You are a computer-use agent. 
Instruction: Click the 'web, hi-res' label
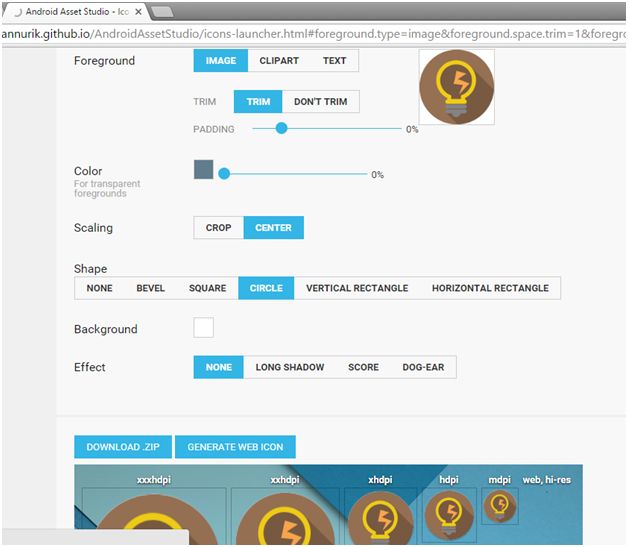coord(547,479)
